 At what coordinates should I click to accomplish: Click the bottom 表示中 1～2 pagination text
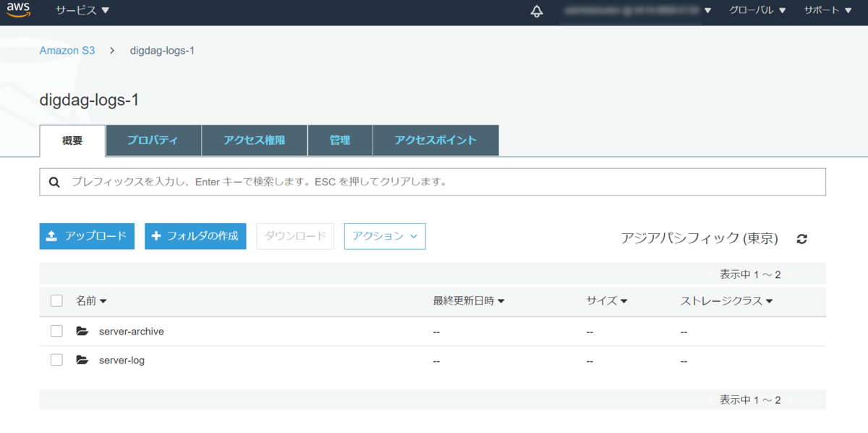point(750,400)
